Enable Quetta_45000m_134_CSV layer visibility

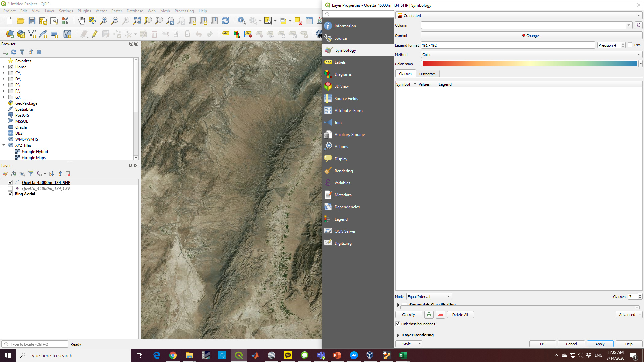click(10, 189)
